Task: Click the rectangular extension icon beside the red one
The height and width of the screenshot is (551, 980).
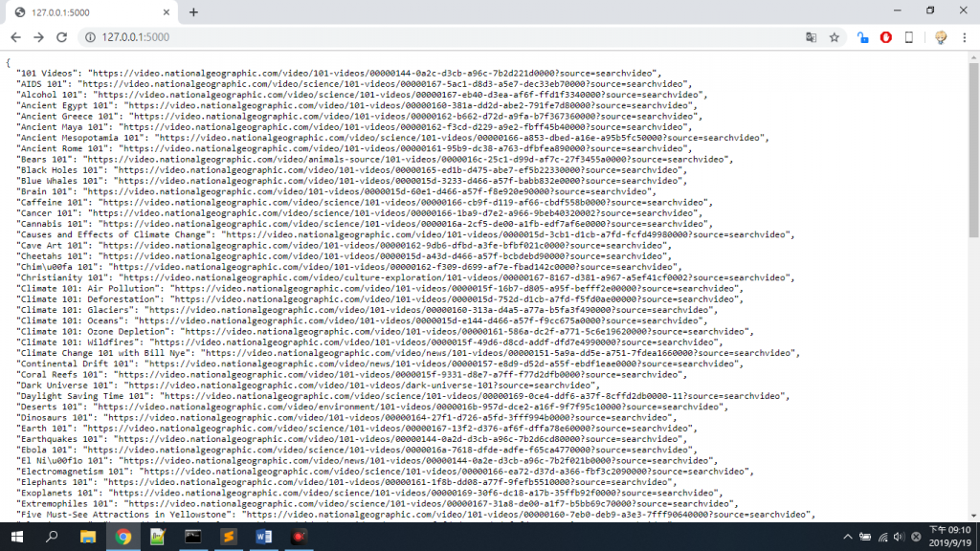Action: (x=909, y=37)
